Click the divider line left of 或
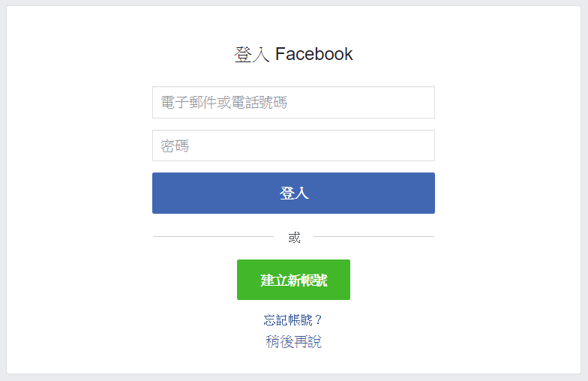This screenshot has width=588, height=381. [213, 237]
